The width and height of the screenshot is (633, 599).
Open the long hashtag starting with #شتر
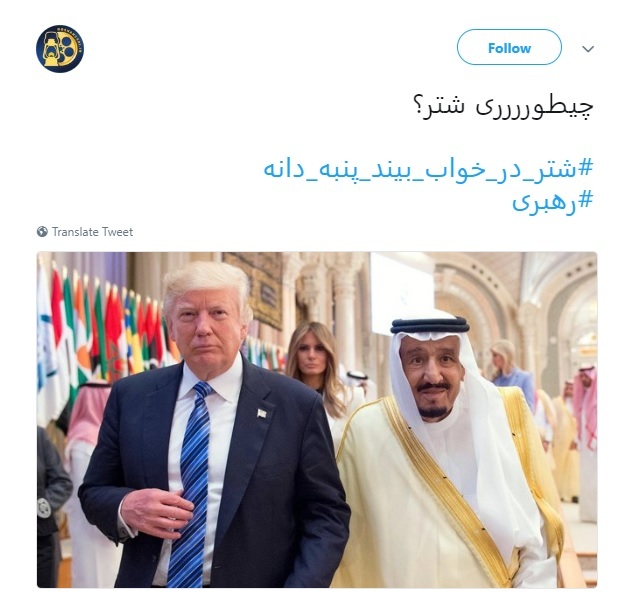[428, 168]
